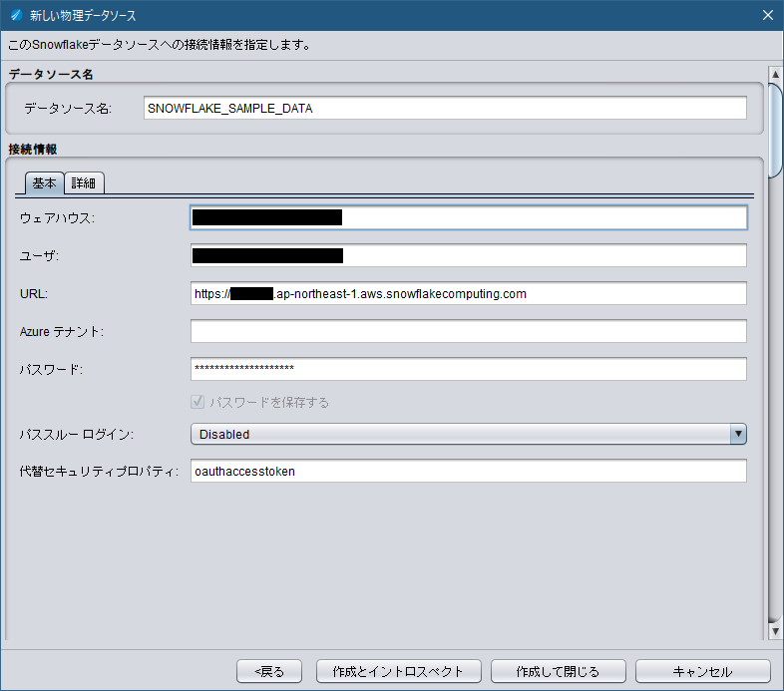Click the データソース名 section heading
Image resolution: width=784 pixels, height=691 pixels.
[51, 74]
